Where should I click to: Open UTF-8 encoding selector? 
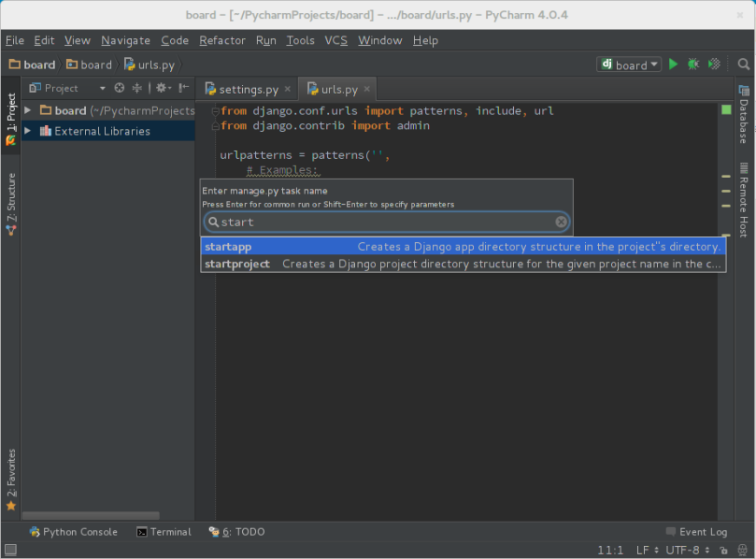[688, 550]
